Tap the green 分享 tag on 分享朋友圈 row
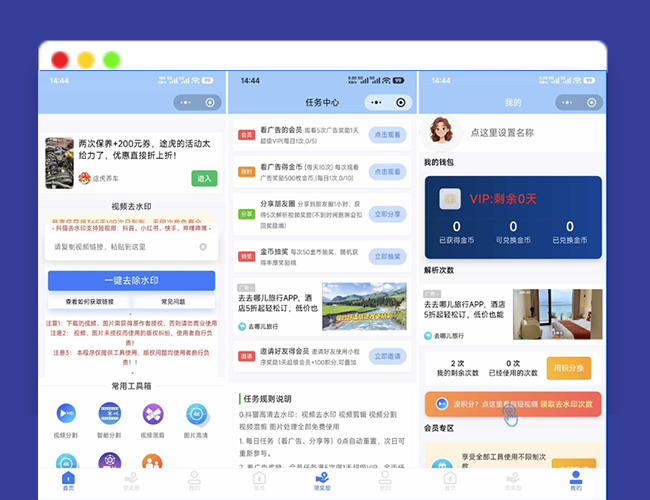This screenshot has height=500, width=650. (x=247, y=214)
